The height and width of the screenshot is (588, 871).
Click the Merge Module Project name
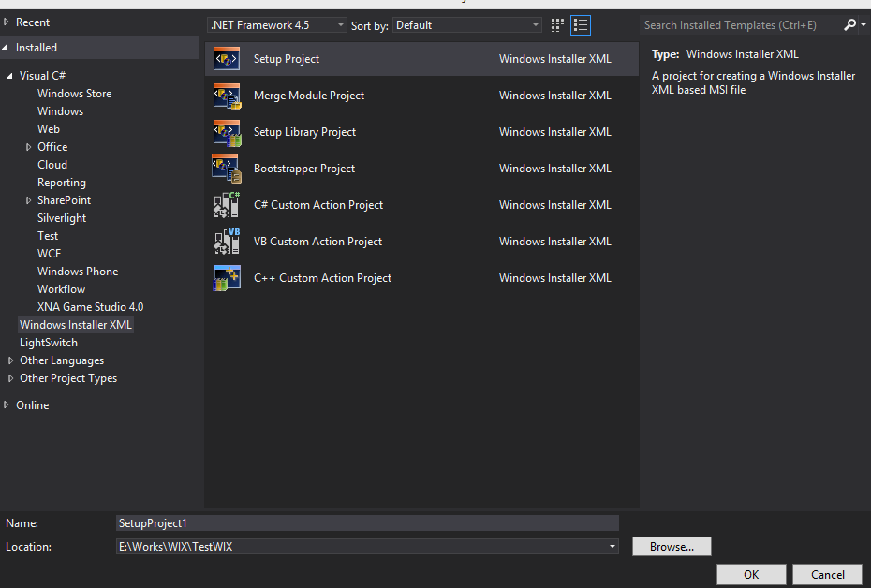[x=309, y=96]
